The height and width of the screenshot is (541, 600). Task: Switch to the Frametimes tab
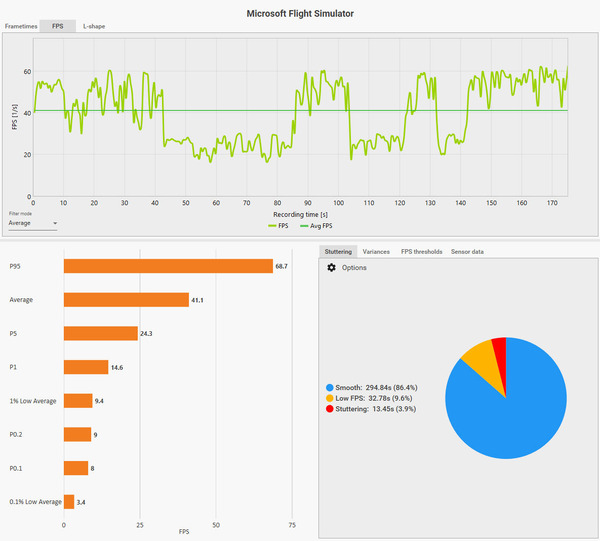tap(21, 26)
